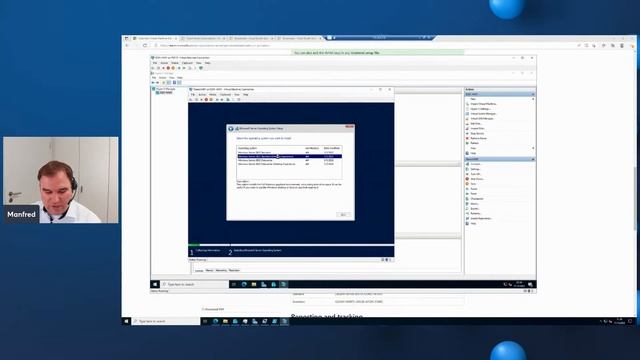Viewport: 640px width, 360px height.
Task: Open Clipboard menu of outer VM Connection window
Action: 187,63
